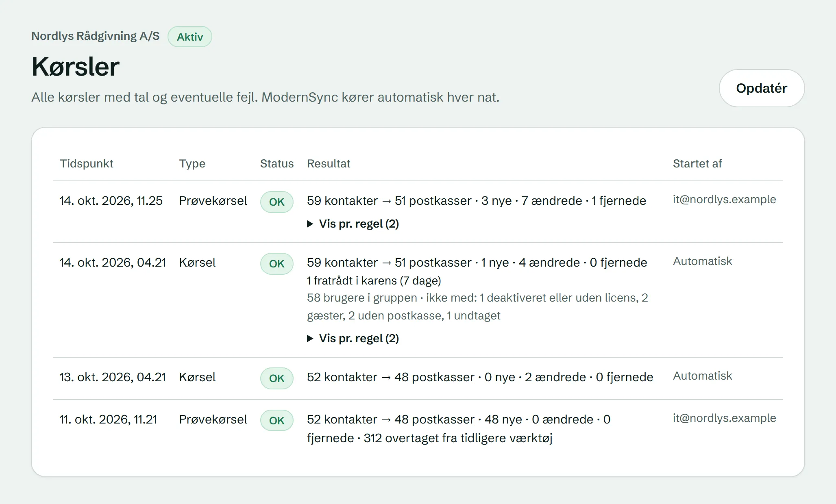The width and height of the screenshot is (836, 504).
Task: Click Automatisk in 13. okt. row
Action: click(x=702, y=376)
